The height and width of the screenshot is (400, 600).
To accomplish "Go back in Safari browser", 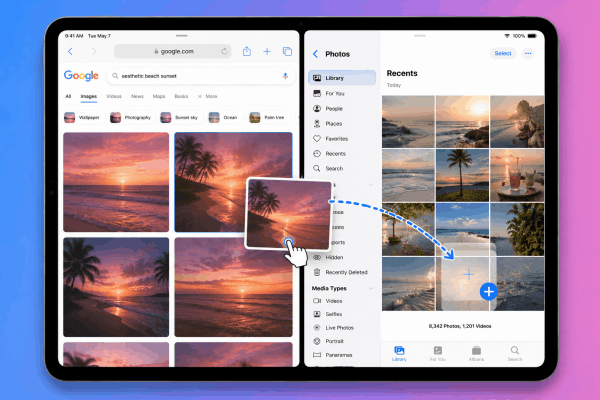I will pos(70,51).
